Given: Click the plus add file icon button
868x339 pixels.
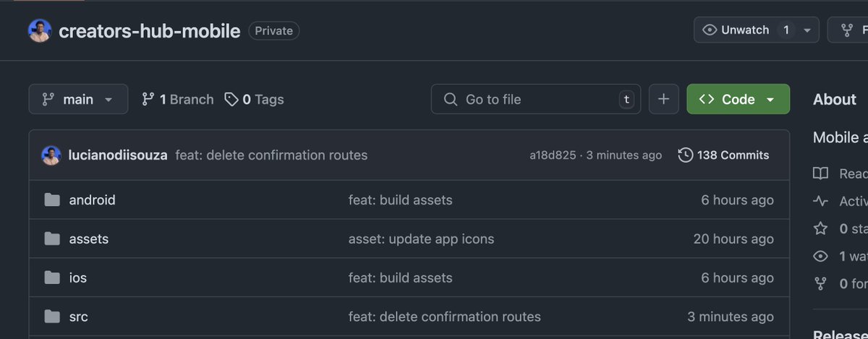Looking at the screenshot, I should tap(663, 99).
